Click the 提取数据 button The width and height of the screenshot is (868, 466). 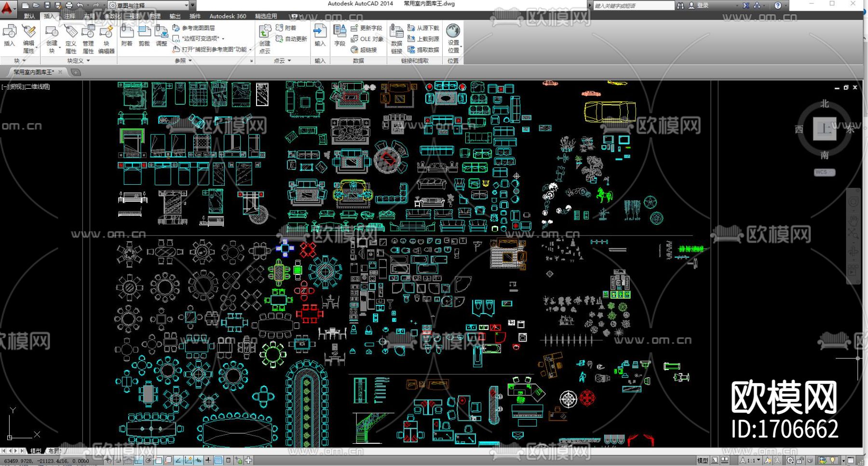click(x=423, y=49)
